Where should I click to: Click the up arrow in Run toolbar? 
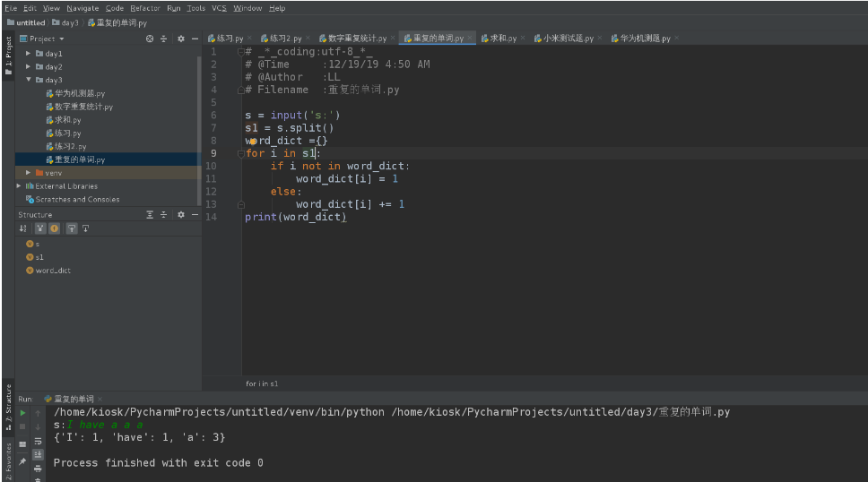pos(38,413)
